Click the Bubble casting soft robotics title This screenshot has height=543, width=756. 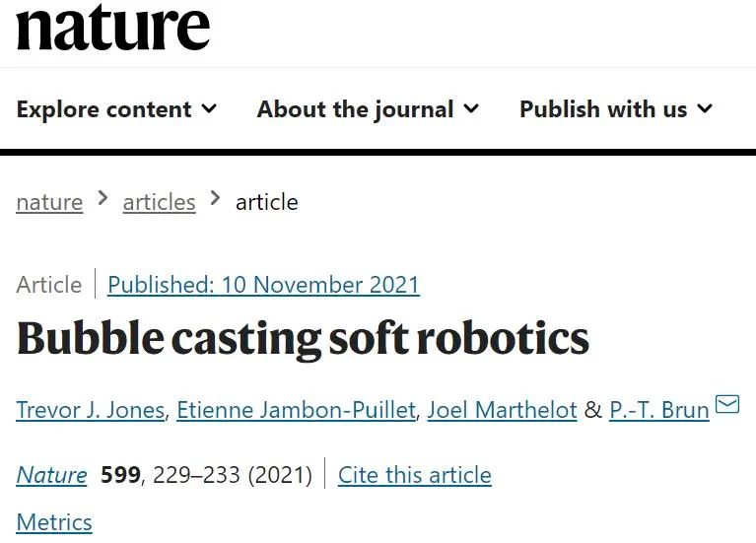pyautogui.click(x=303, y=339)
